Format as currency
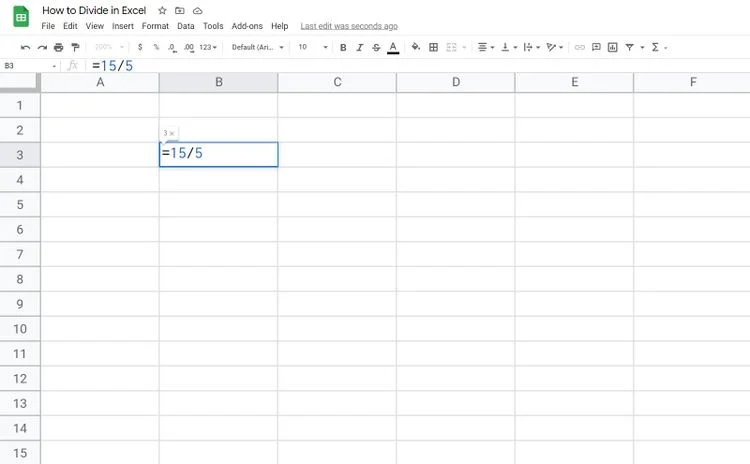Screen dimensions: 750x464 (x=140, y=47)
